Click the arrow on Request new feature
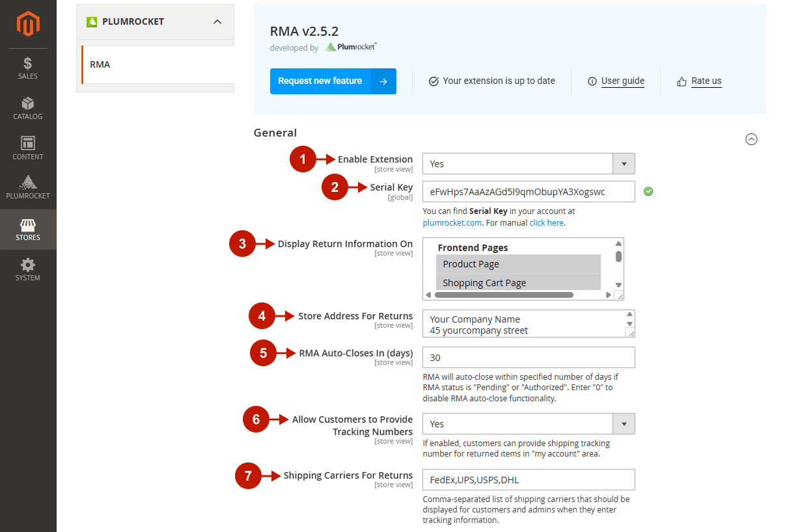 383,81
